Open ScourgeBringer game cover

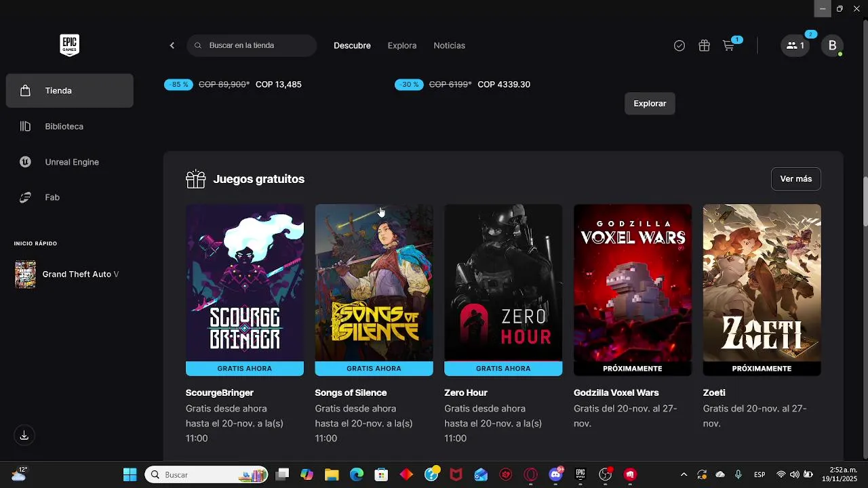[245, 283]
